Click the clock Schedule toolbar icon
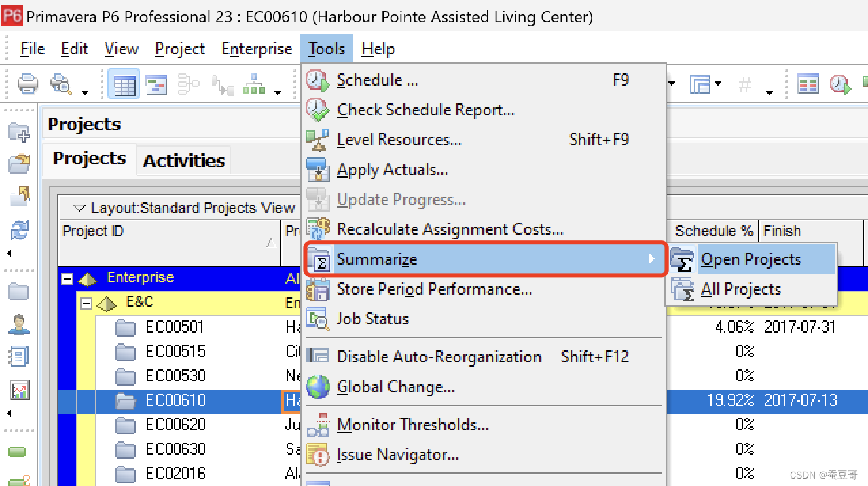This screenshot has height=486, width=868. click(x=840, y=84)
